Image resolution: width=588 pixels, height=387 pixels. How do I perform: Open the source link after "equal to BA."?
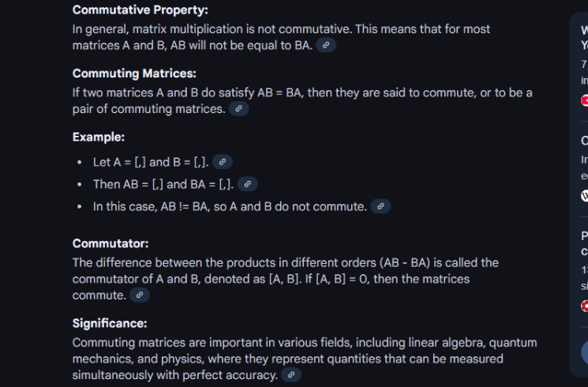tap(326, 46)
